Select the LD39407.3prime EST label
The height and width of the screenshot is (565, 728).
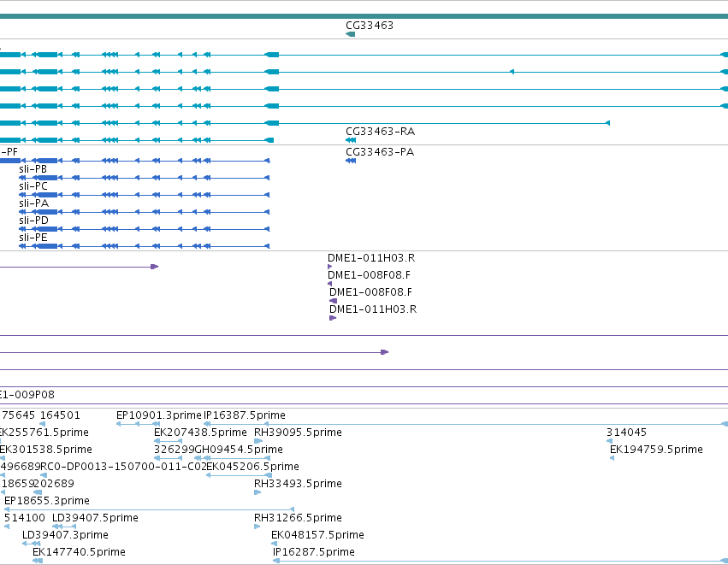(x=66, y=535)
